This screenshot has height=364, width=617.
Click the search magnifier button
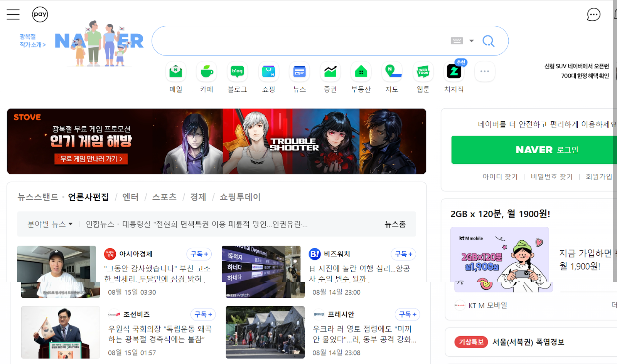click(489, 41)
